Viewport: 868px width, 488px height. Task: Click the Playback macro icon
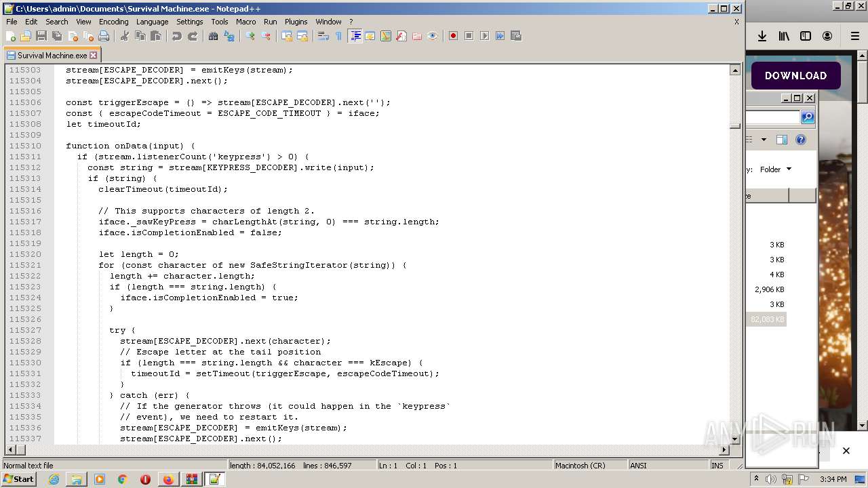point(484,36)
